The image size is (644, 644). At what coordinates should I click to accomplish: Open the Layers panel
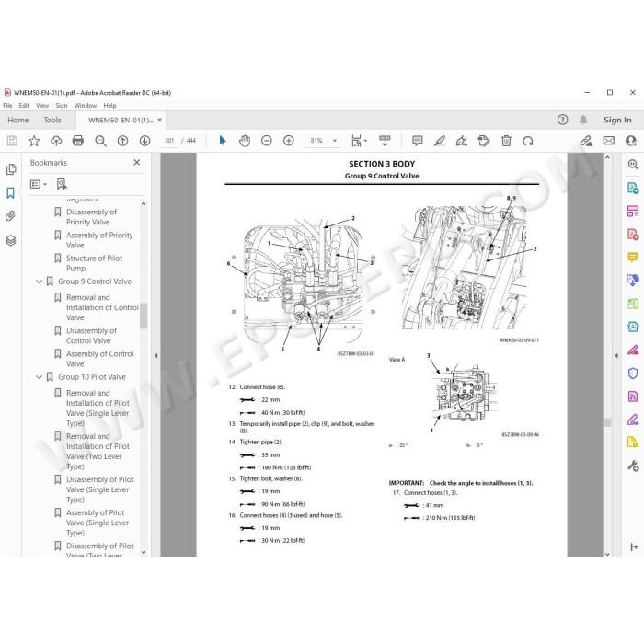click(x=11, y=240)
